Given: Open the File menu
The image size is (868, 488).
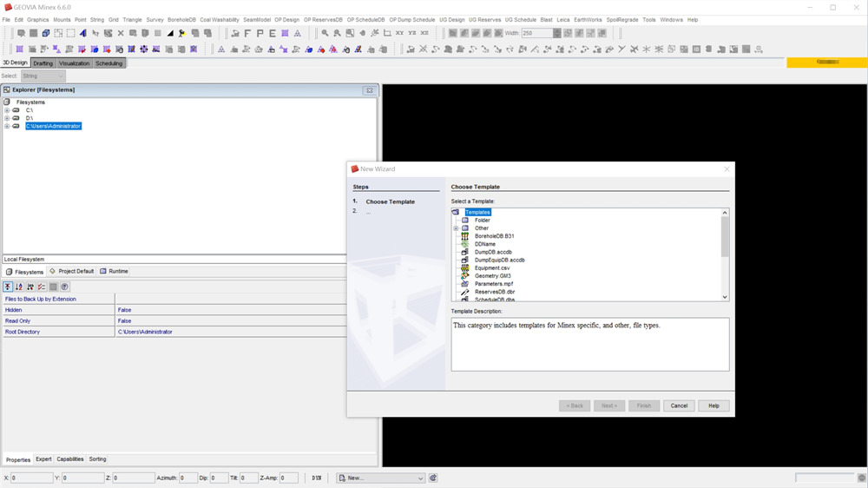Looking at the screenshot, I should click(x=6, y=19).
